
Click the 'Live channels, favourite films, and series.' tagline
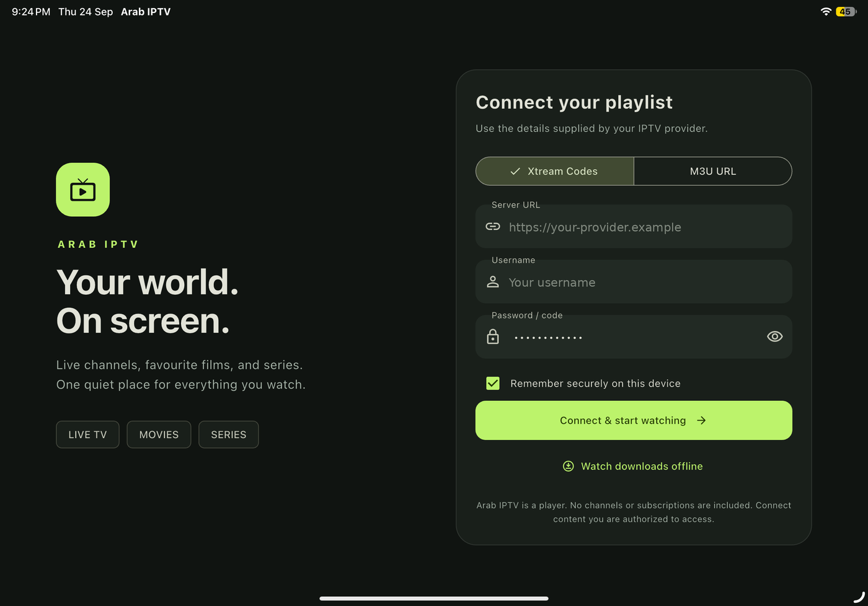(180, 365)
